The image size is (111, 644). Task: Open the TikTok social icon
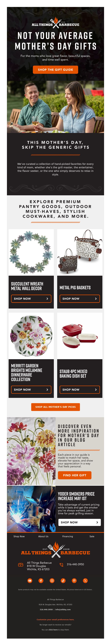click(63, 581)
